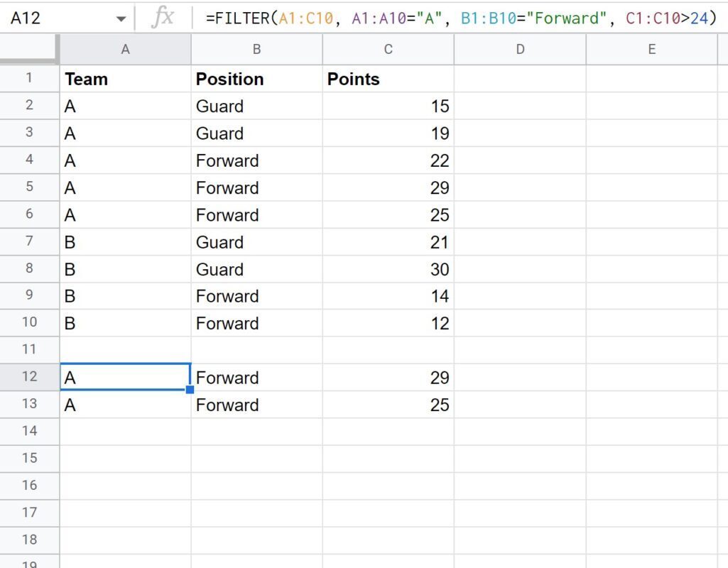Select cell B13 with Forward
Viewport: 728px width, 568px height.
click(x=256, y=405)
